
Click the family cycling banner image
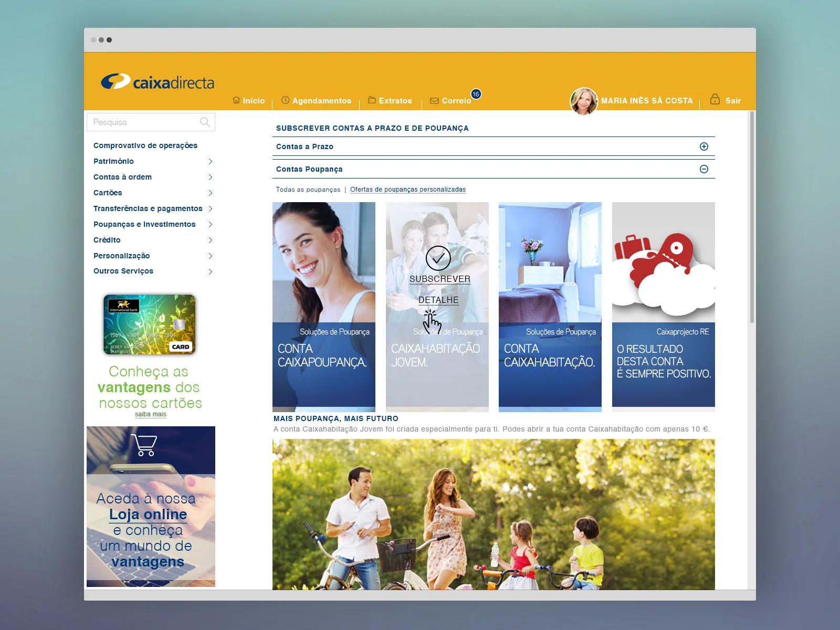tap(493, 514)
